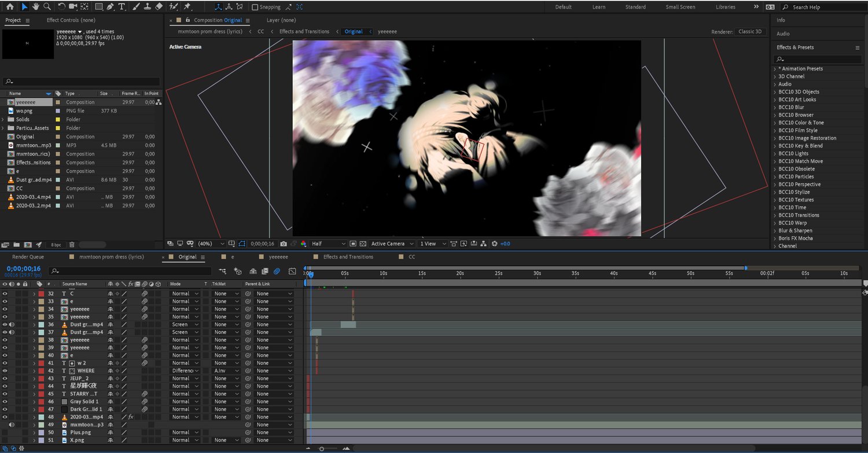Select the Pan Behind anchor point tool
Image resolution: width=868 pixels, height=453 pixels.
pyautogui.click(x=85, y=7)
